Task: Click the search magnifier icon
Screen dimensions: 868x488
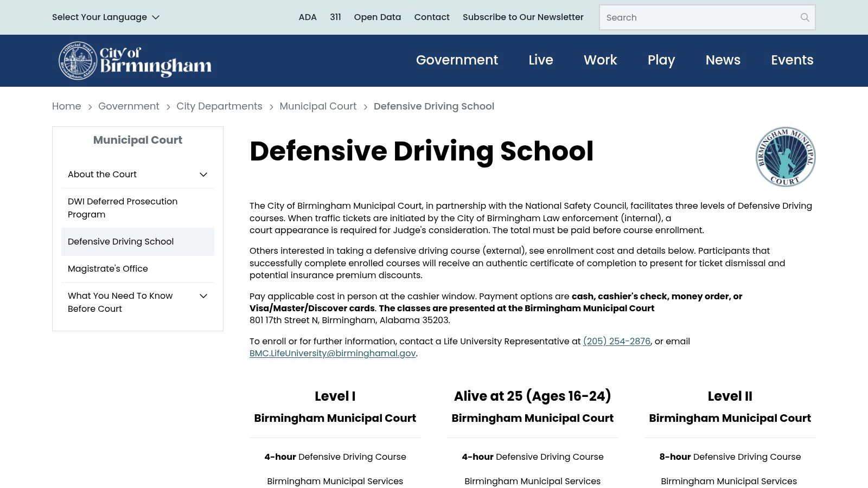Action: click(x=805, y=17)
